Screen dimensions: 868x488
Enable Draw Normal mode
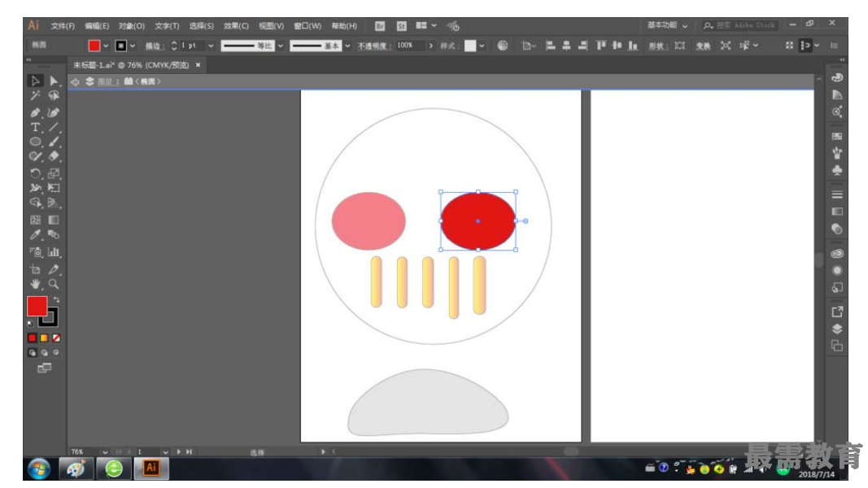[32, 352]
